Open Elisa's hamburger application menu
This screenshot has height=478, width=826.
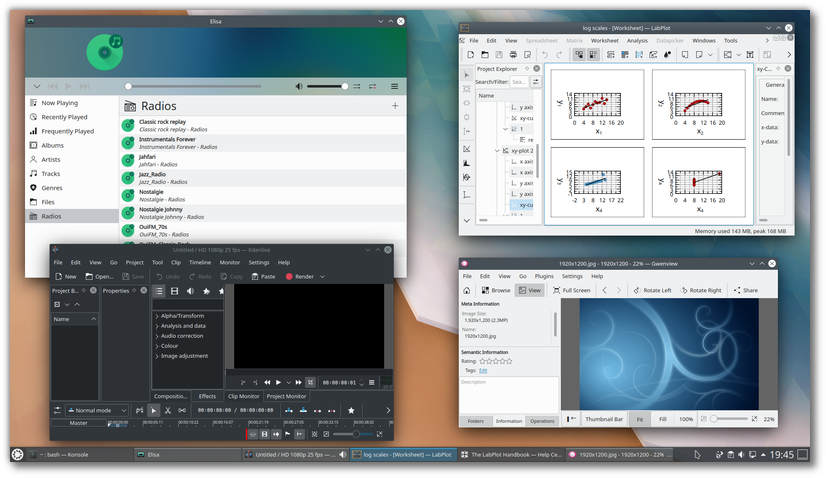[395, 87]
